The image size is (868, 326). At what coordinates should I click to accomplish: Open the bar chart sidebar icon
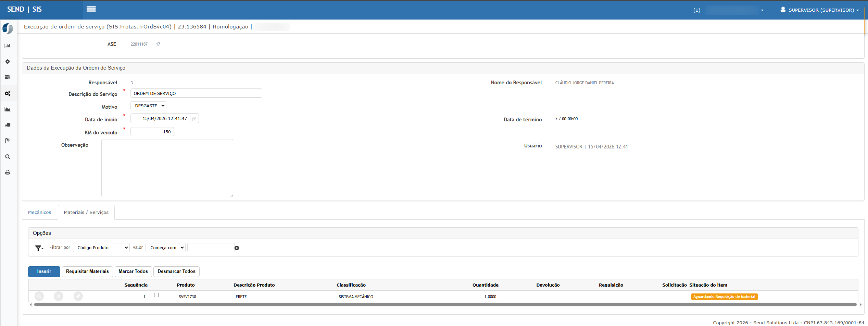8,46
